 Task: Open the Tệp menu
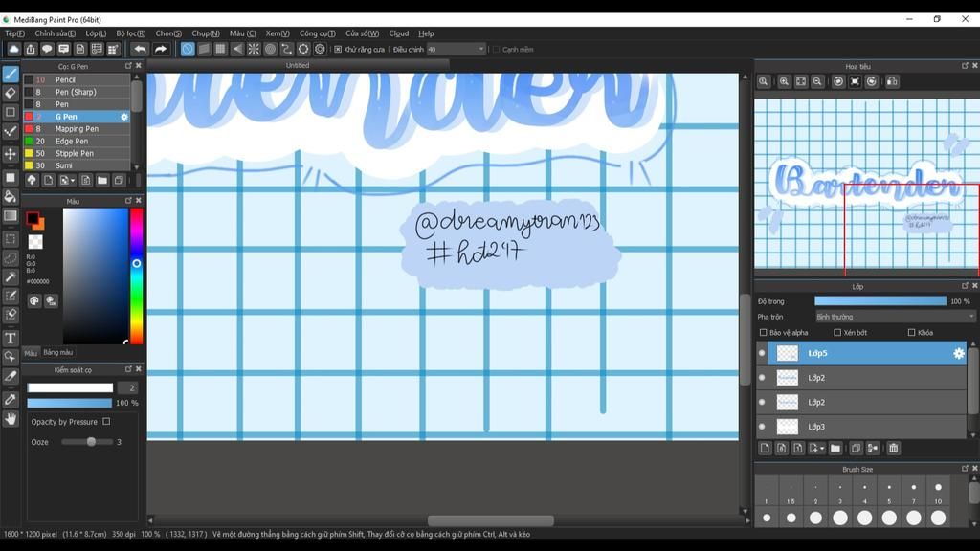(x=15, y=33)
